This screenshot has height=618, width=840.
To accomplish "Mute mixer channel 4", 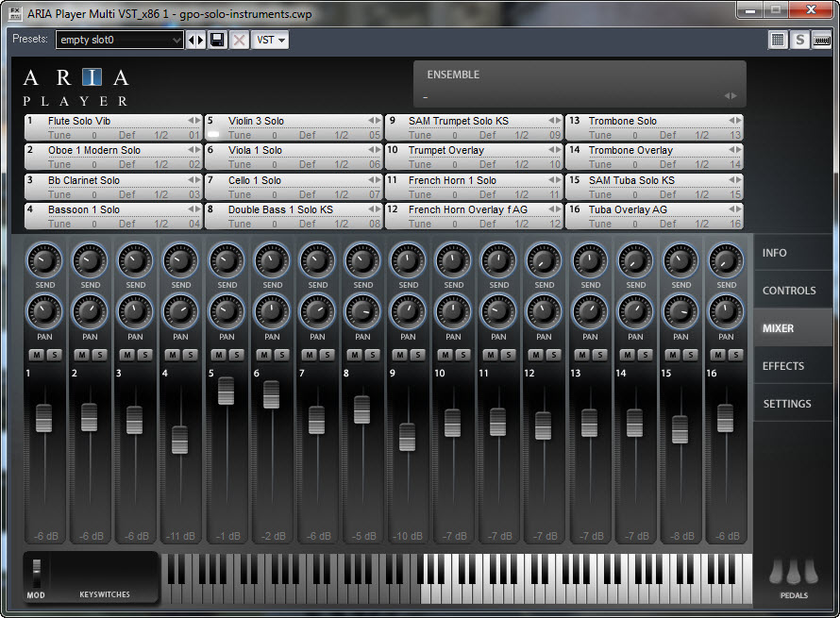I will click(173, 355).
